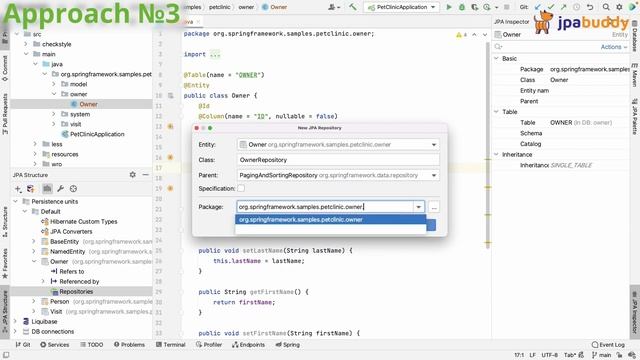Expand the model package folder
Image resolution: width=640 pixels, height=360 pixels.
pyautogui.click(x=53, y=84)
